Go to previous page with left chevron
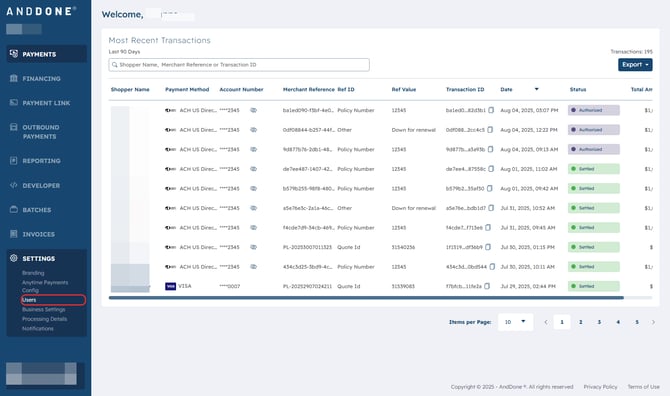The width and height of the screenshot is (670, 396). coord(546,322)
